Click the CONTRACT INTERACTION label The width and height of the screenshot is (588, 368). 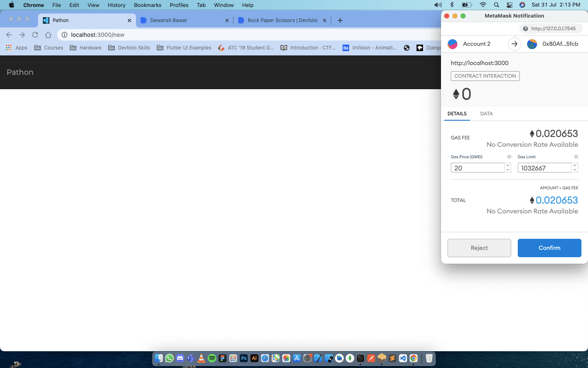point(485,76)
